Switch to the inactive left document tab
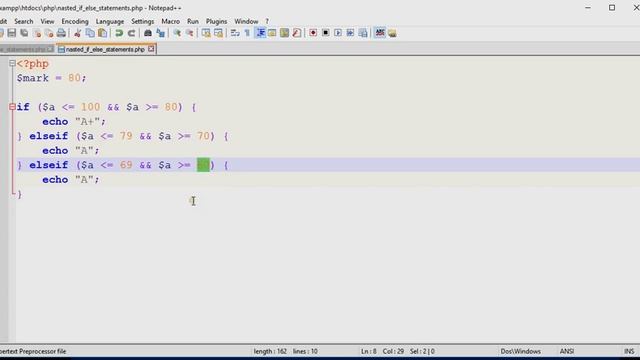640x360 pixels. (24, 49)
